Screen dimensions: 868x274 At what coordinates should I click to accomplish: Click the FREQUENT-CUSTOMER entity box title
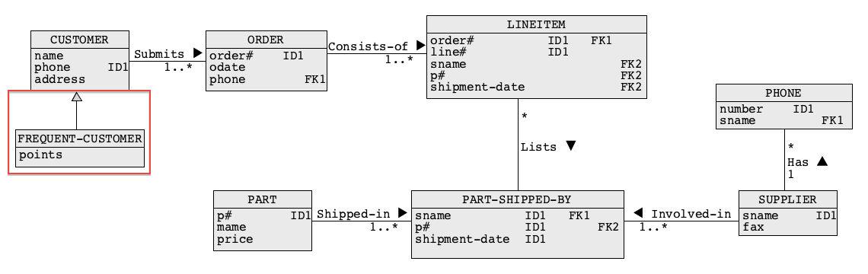80,139
